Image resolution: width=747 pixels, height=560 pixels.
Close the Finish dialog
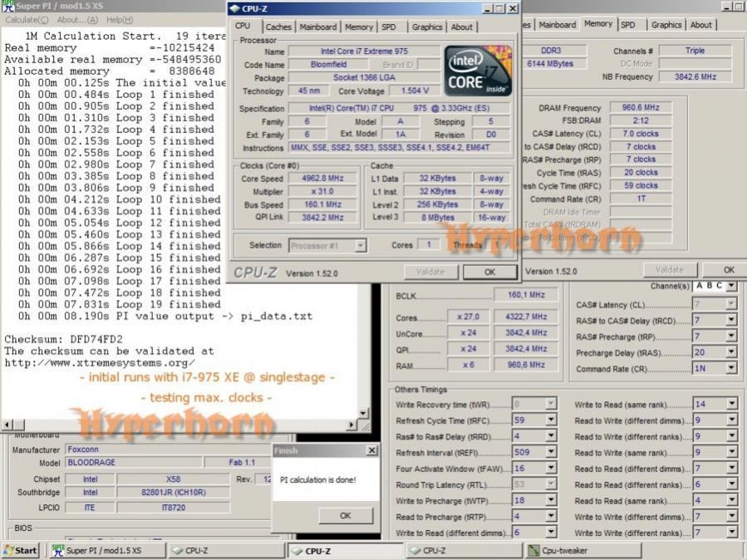pos(371,450)
